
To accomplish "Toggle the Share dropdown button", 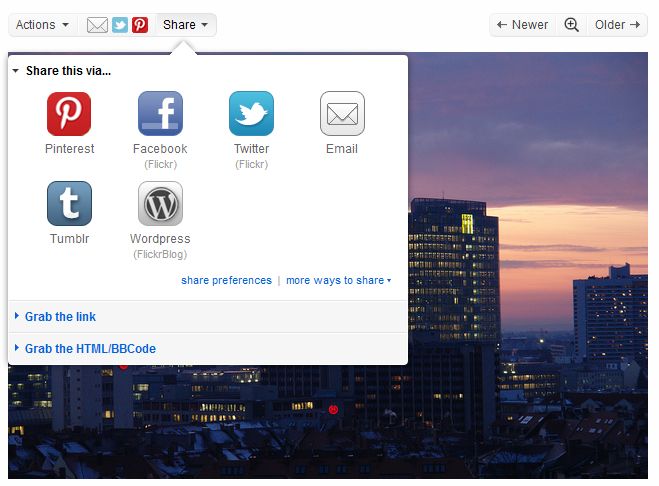I will point(186,25).
